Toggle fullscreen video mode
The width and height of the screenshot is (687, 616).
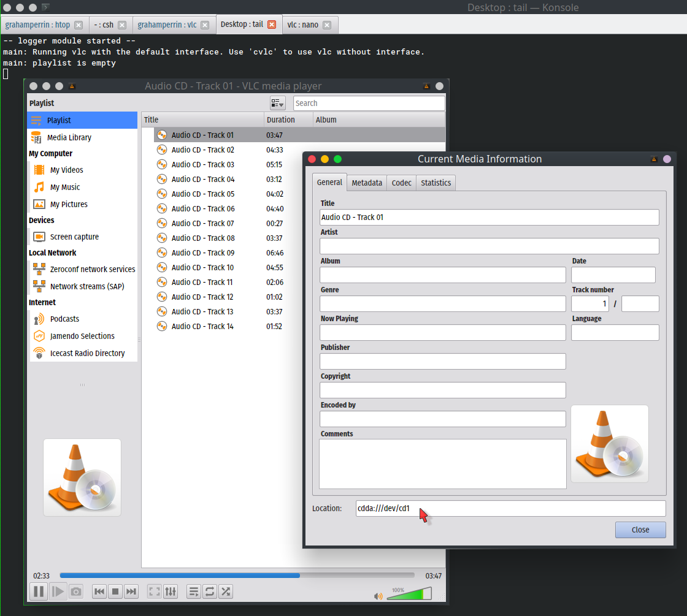[155, 591]
